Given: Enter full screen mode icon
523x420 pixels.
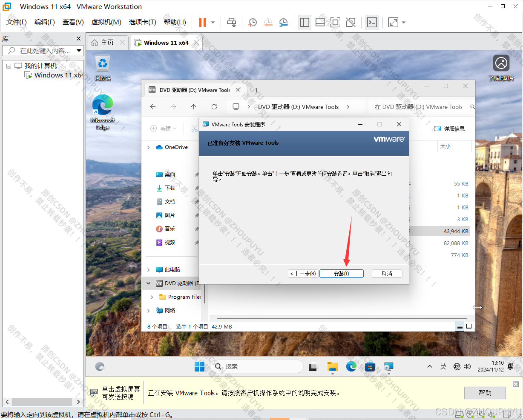Looking at the screenshot, I should pos(335,22).
